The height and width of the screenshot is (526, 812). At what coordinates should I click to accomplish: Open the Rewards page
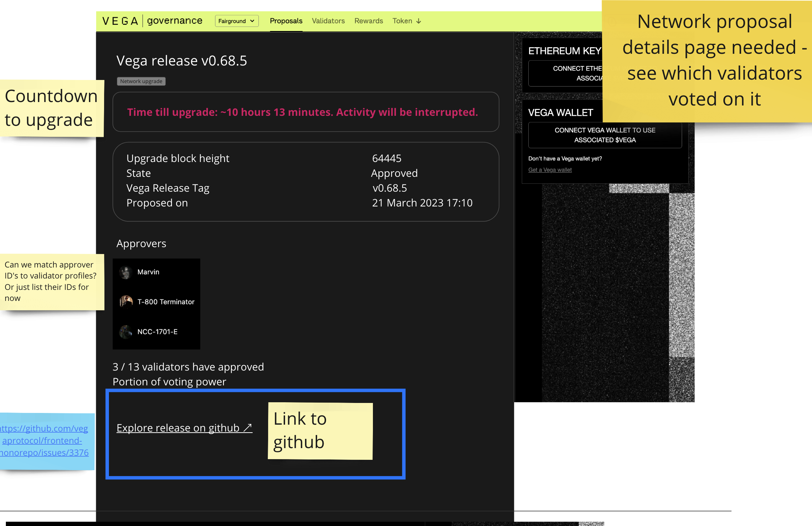point(368,21)
